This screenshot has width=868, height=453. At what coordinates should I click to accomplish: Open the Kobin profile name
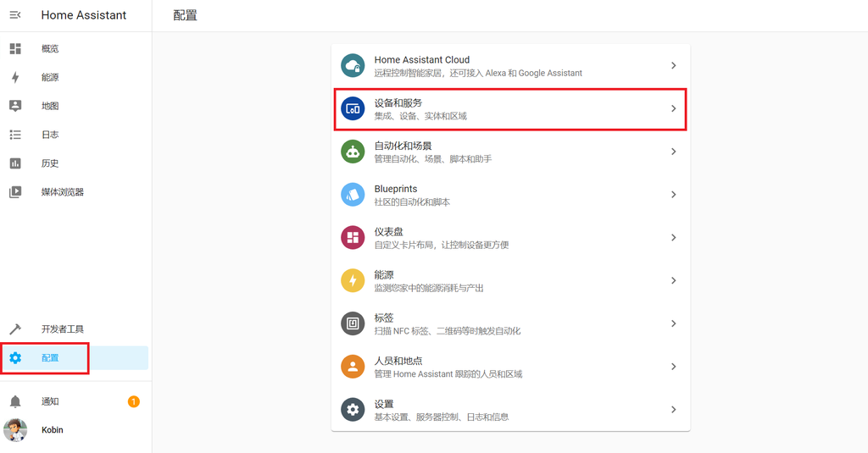(x=52, y=430)
